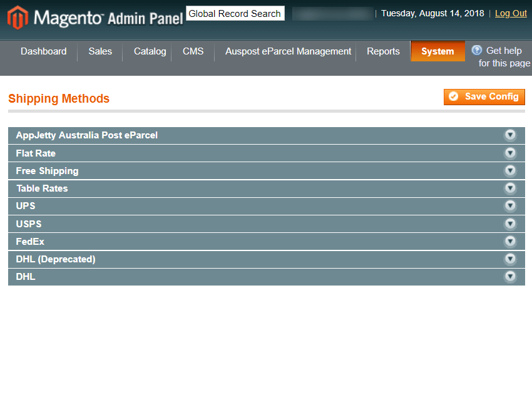
Task: Expand the USPS section arrow
Action: click(x=510, y=224)
